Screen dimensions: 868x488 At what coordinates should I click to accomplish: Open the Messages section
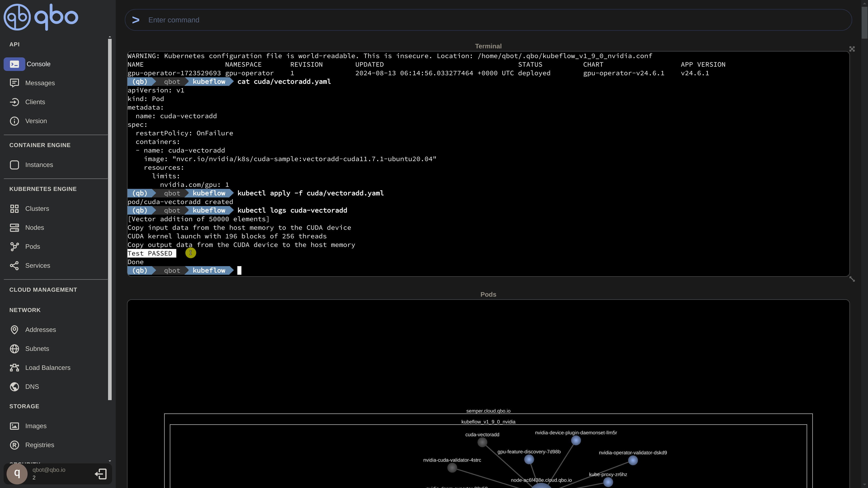coord(40,83)
